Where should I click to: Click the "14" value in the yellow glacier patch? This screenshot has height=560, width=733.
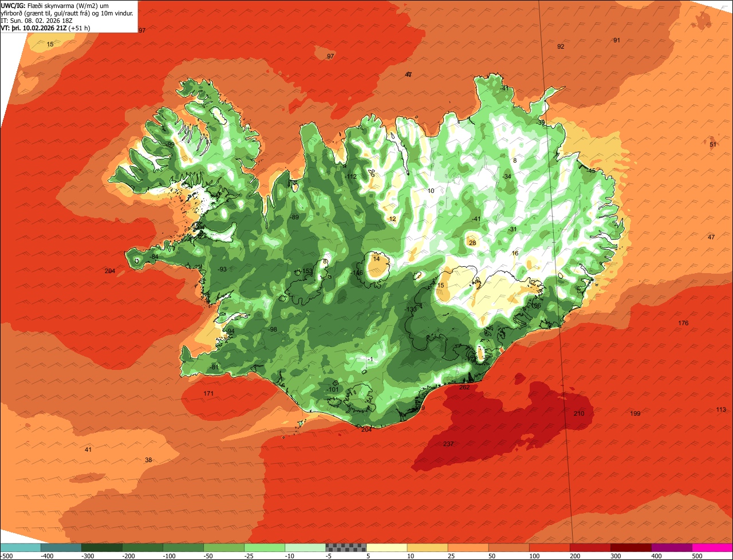[376, 259]
